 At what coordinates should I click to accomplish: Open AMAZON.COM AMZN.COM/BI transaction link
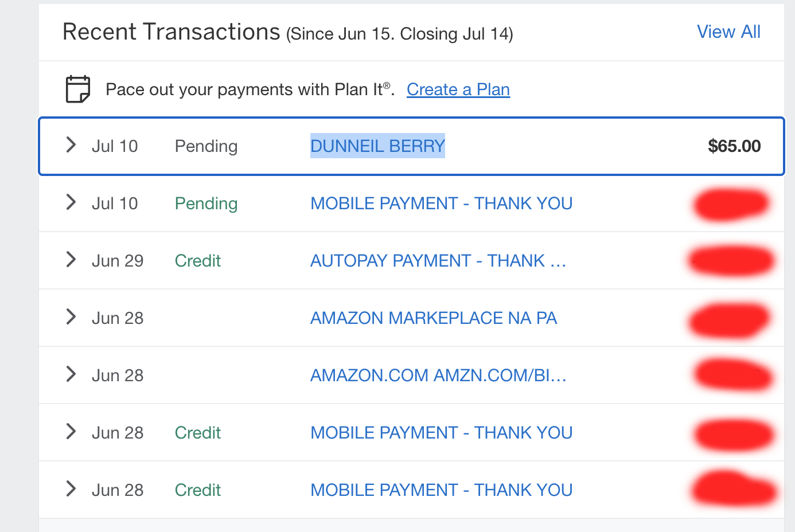coord(438,375)
